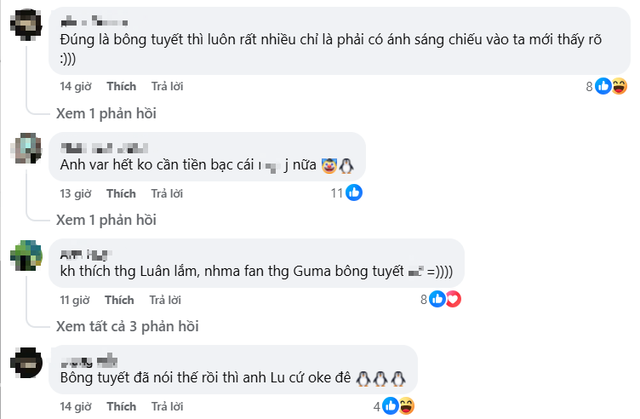Click the heart reaction icon on the Guma fan comment
The image size is (640, 419).
click(453, 299)
